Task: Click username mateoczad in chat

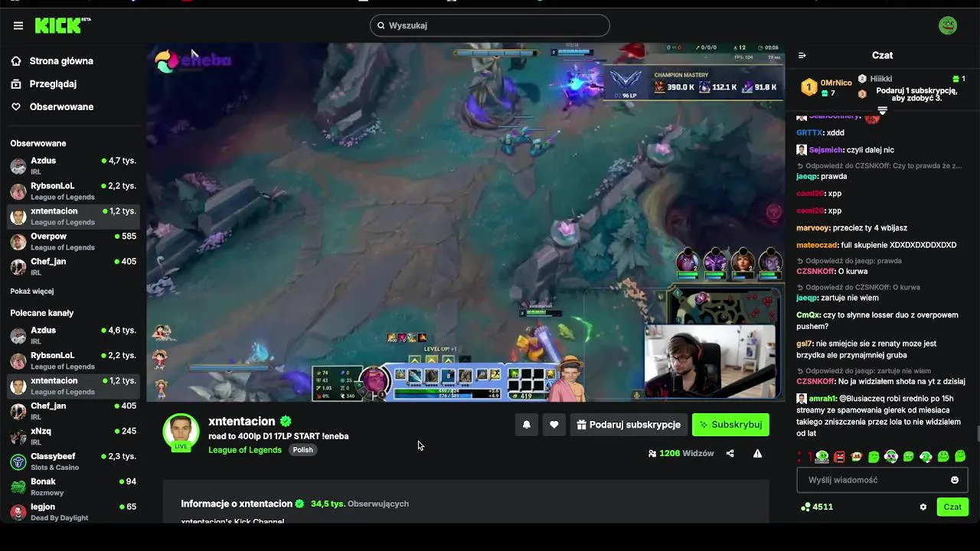Action: [x=817, y=245]
